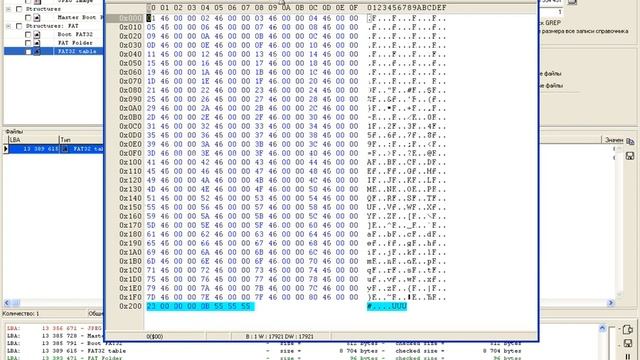Tick the Structures: FAT group checkbox
This screenshot has width=640, height=360.
point(19,26)
